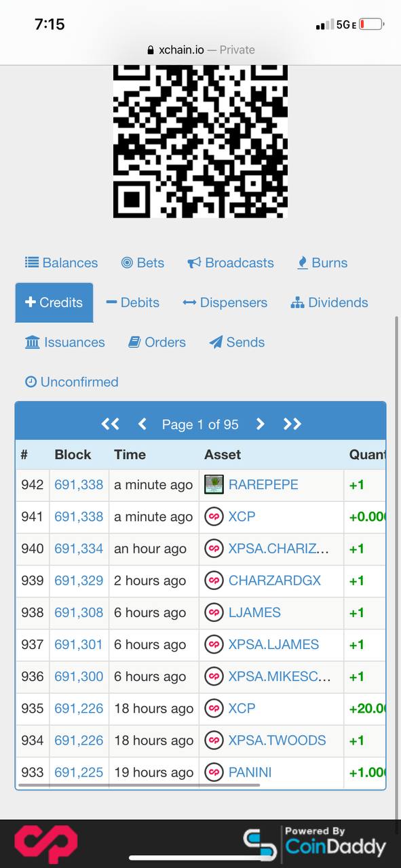Screen dimensions: 401x868
Task: Click the '2 hours ago' time cell
Action: point(150,580)
